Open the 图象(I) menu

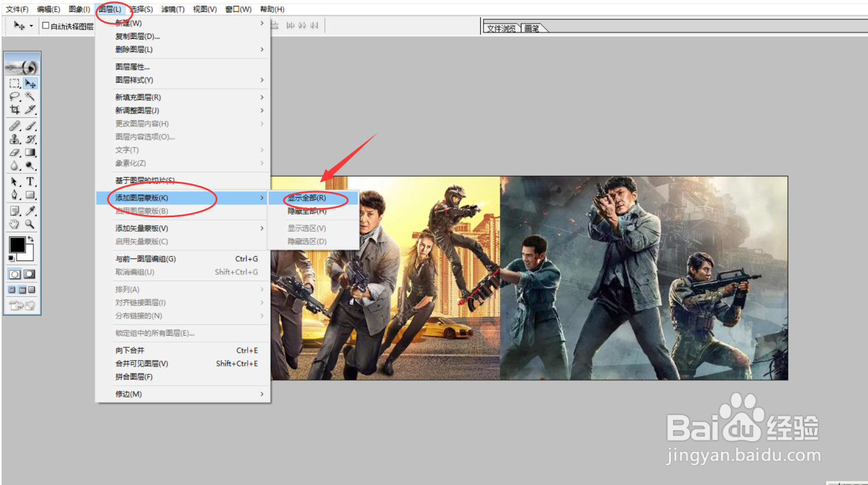79,9
